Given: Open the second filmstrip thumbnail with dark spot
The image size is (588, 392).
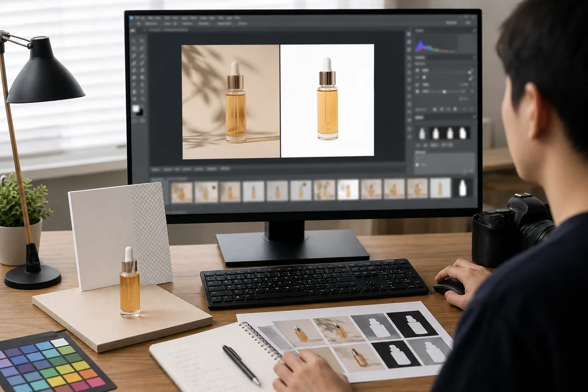Looking at the screenshot, I should click(206, 192).
